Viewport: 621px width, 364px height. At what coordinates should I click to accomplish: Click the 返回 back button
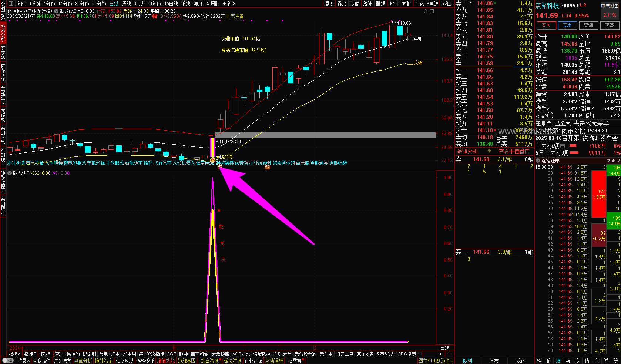[447, 4]
